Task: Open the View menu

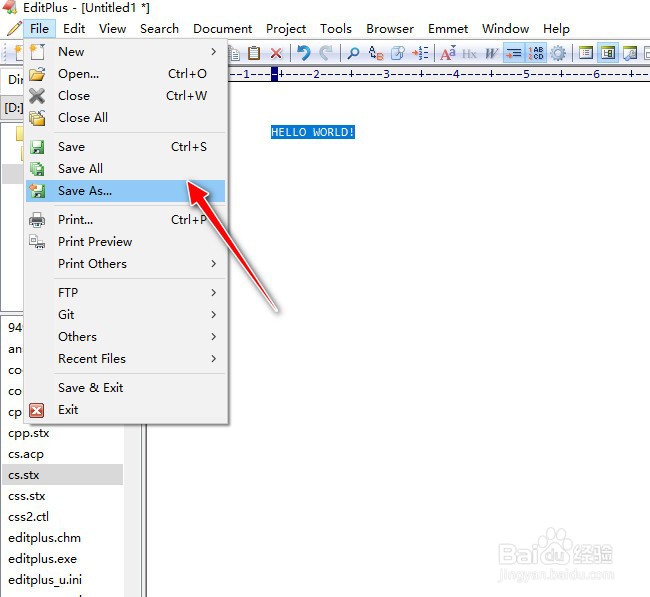Action: tap(112, 29)
